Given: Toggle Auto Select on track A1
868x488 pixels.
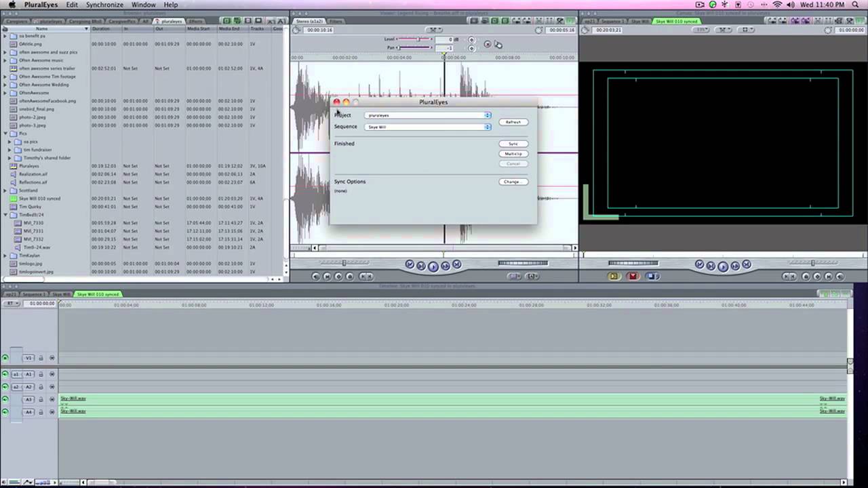Looking at the screenshot, I should 52,374.
